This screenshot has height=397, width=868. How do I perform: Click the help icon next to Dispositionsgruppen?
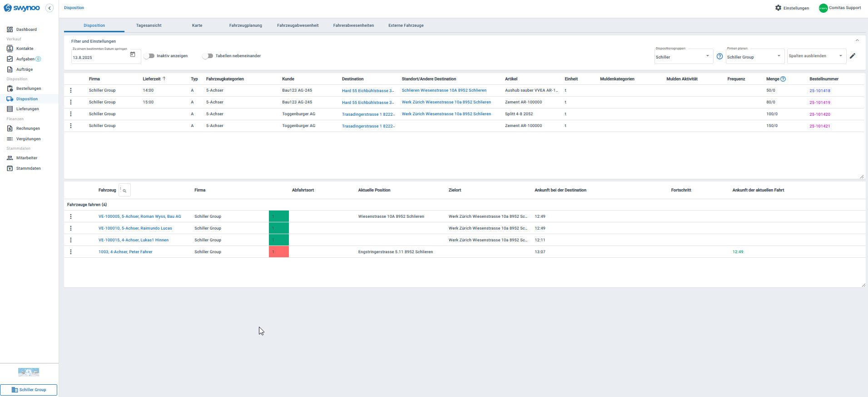719,56
